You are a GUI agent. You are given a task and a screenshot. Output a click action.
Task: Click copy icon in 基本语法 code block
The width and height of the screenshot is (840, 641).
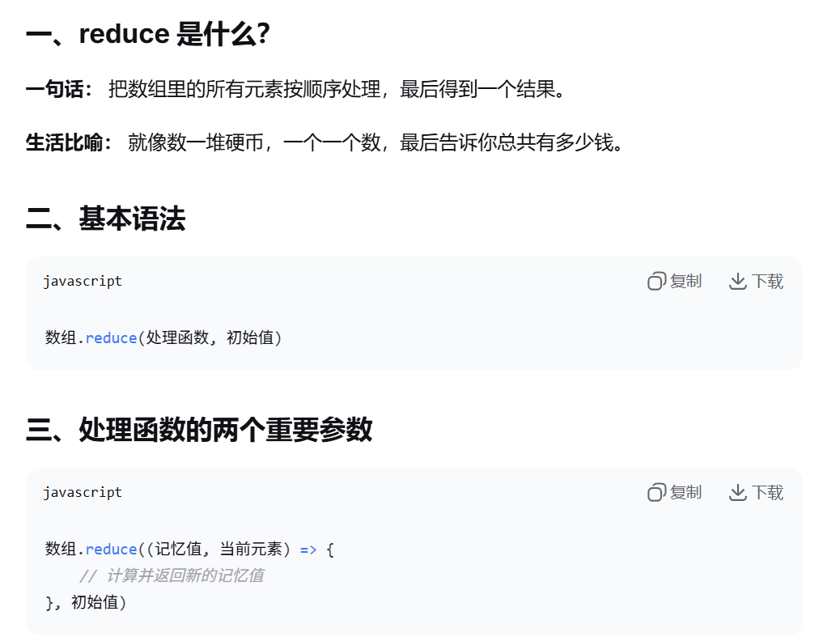pos(657,282)
